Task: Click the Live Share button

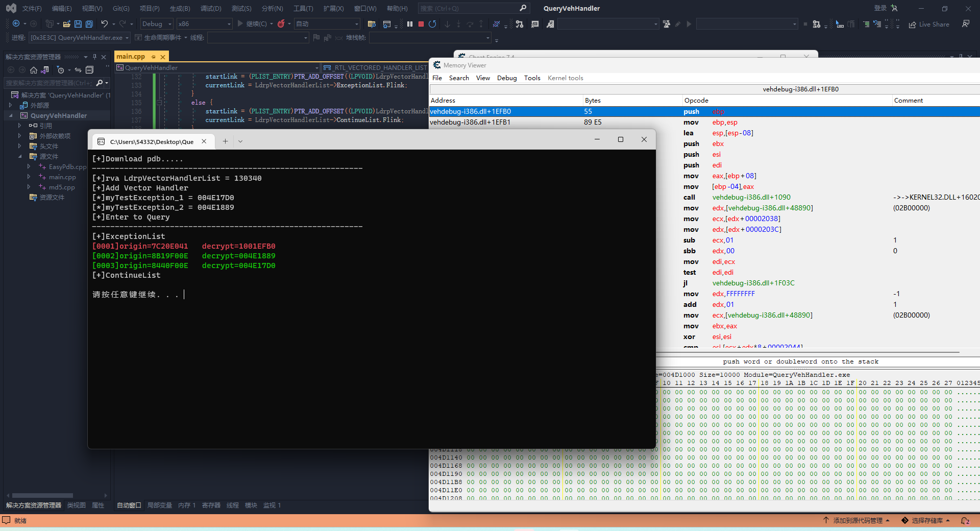Action: (x=929, y=24)
